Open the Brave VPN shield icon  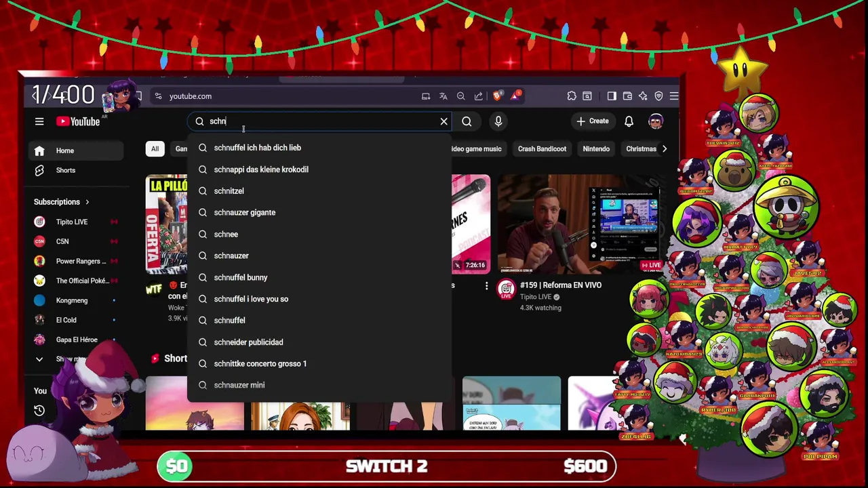pyautogui.click(x=658, y=96)
